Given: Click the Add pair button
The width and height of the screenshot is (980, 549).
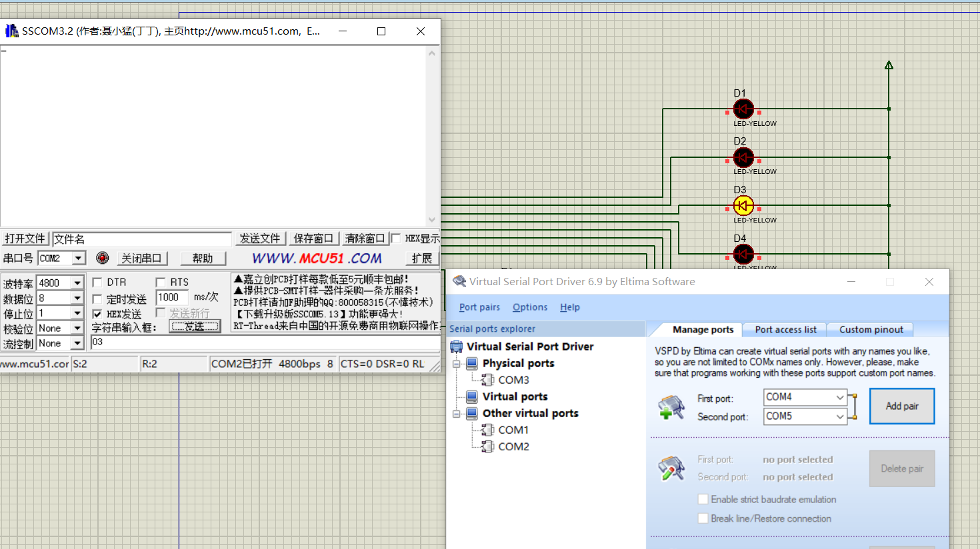Looking at the screenshot, I should click(x=901, y=406).
